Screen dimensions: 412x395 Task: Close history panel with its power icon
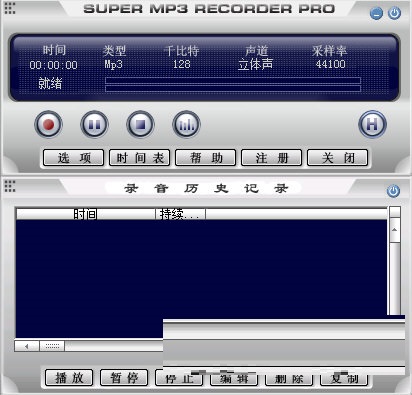pos(393,191)
